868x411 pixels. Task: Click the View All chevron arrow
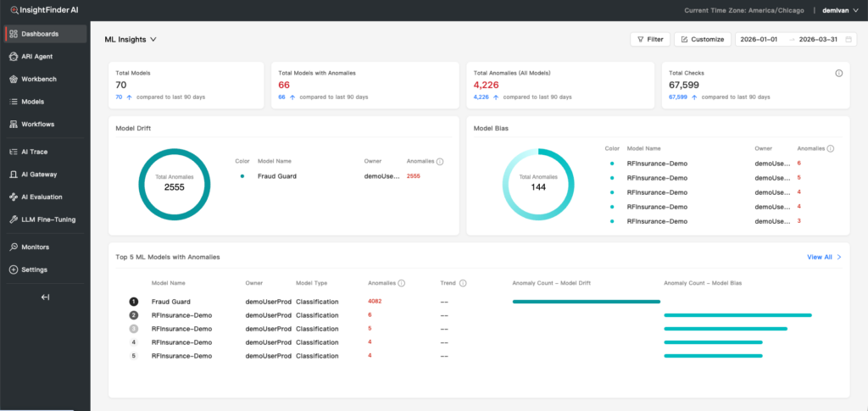tap(839, 258)
